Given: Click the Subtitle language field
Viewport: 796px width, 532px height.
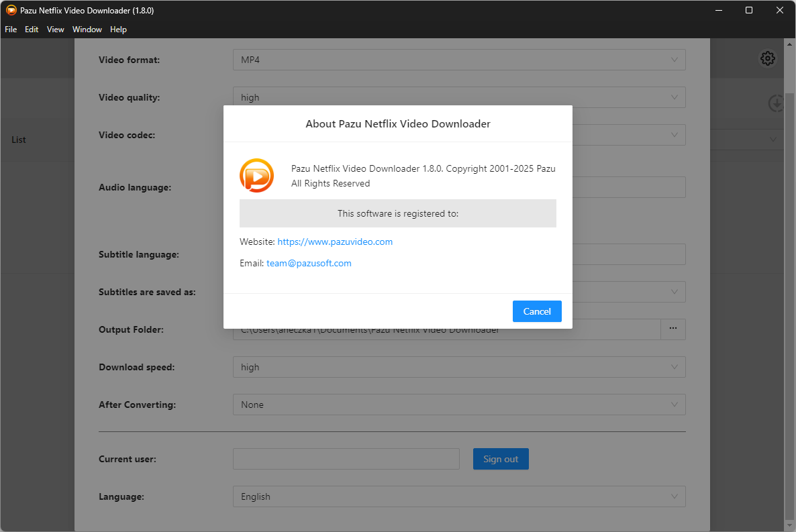Looking at the screenshot, I should coord(629,254).
